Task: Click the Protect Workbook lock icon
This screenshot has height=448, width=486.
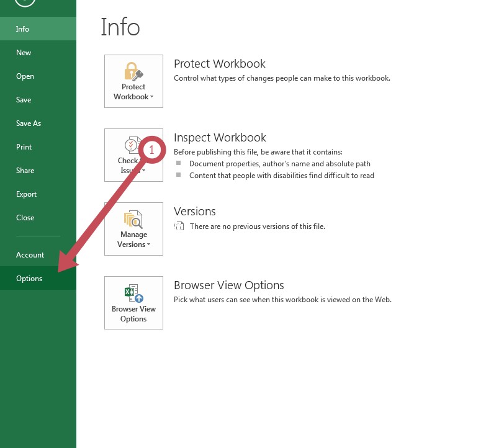Action: 133,71
